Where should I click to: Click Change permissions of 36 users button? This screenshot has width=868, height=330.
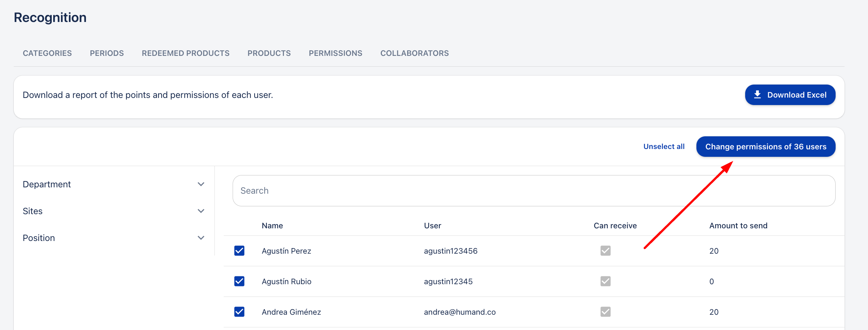(766, 147)
